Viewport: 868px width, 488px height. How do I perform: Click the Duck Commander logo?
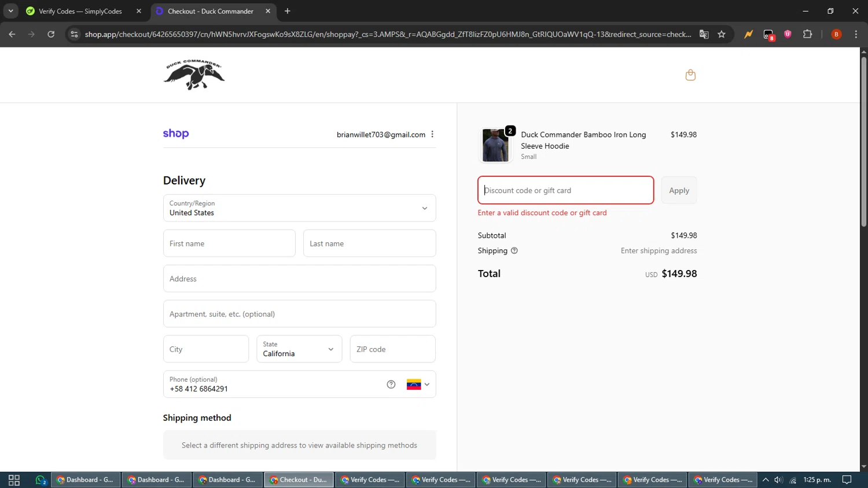tap(194, 75)
